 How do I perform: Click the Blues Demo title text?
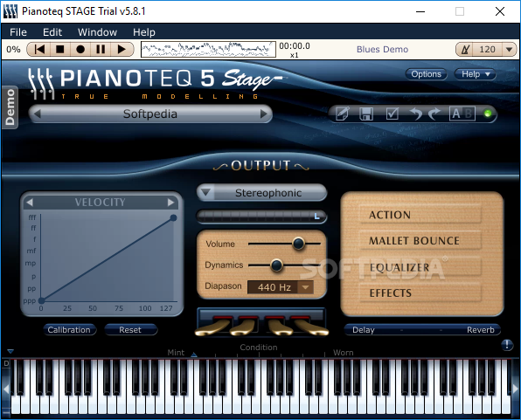coord(382,50)
